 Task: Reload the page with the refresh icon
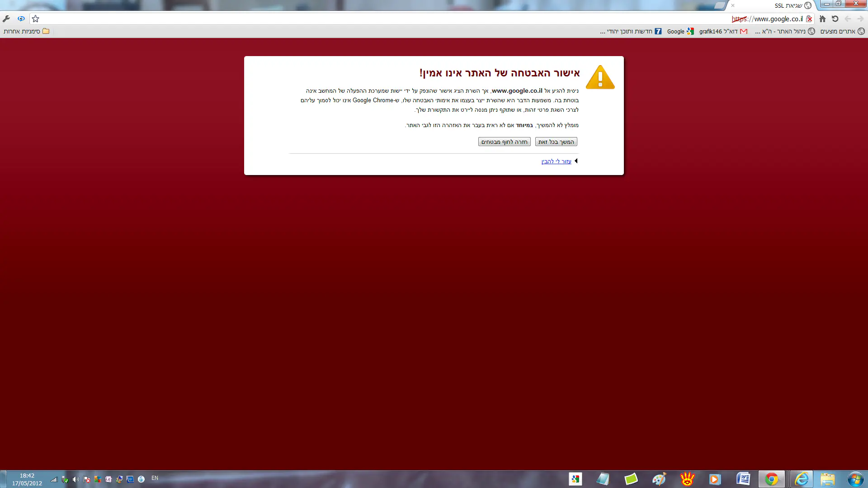click(x=835, y=19)
